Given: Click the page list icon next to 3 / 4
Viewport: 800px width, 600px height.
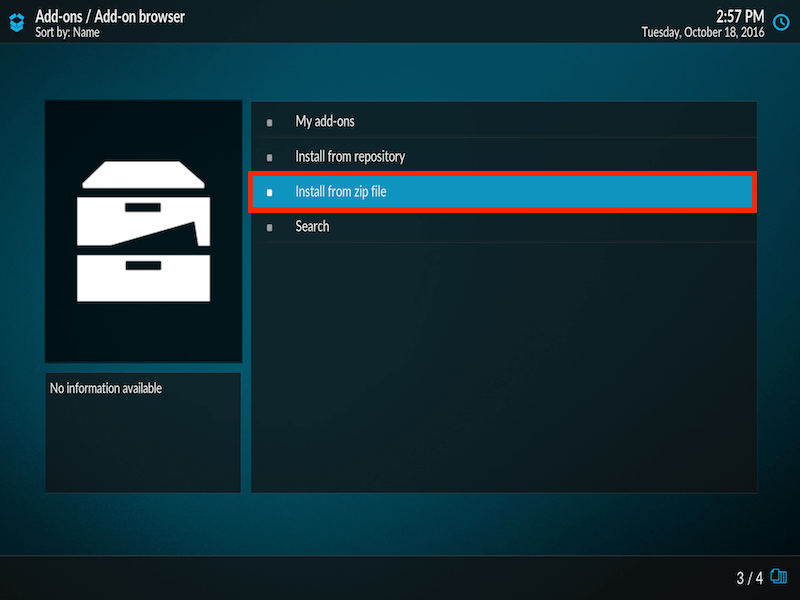Looking at the screenshot, I should click(x=779, y=577).
